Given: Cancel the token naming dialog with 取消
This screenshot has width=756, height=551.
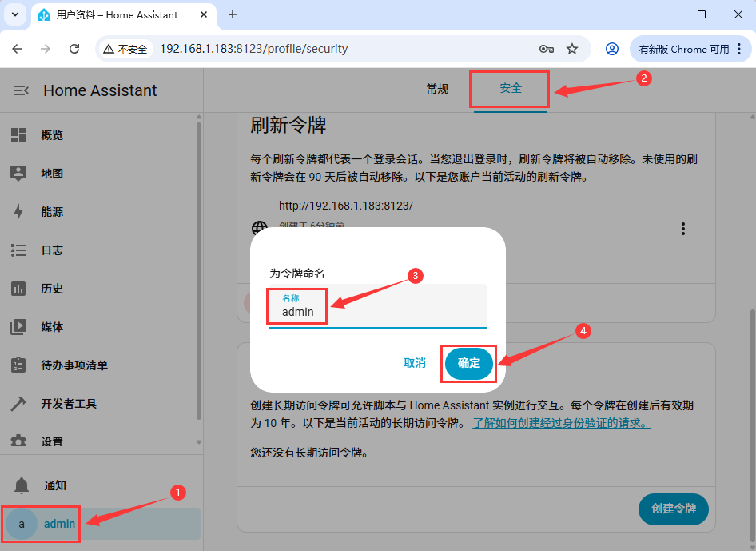Looking at the screenshot, I should 415,363.
